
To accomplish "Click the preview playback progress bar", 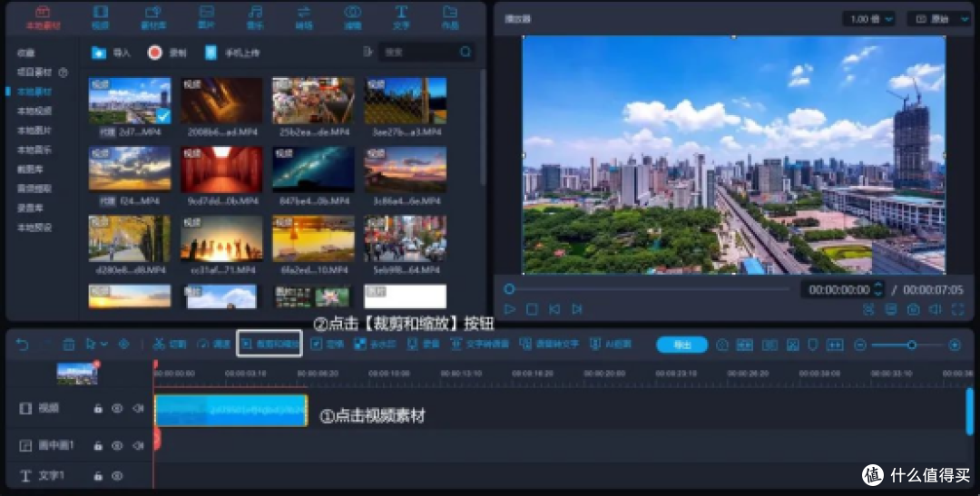I will pos(650,289).
